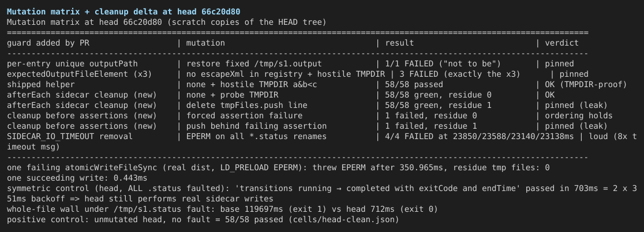
Task: Click the SIDECAR_IO_TIMEOUT removal row label
Action: click(70, 136)
